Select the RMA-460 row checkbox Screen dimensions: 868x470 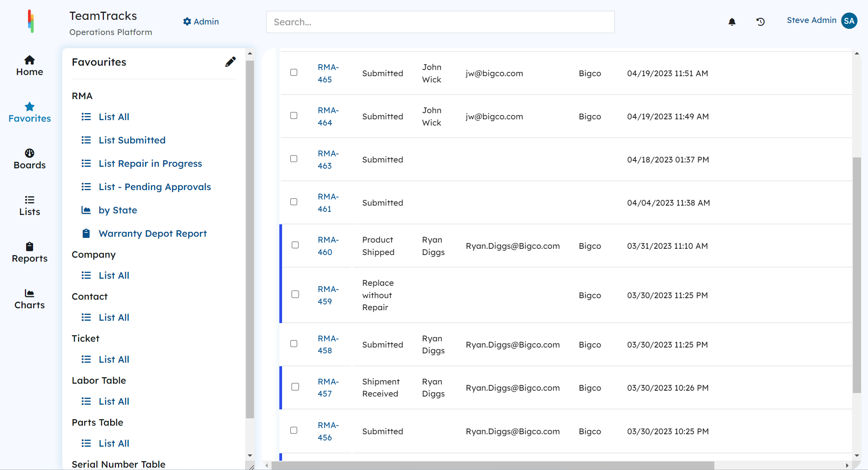(295, 245)
